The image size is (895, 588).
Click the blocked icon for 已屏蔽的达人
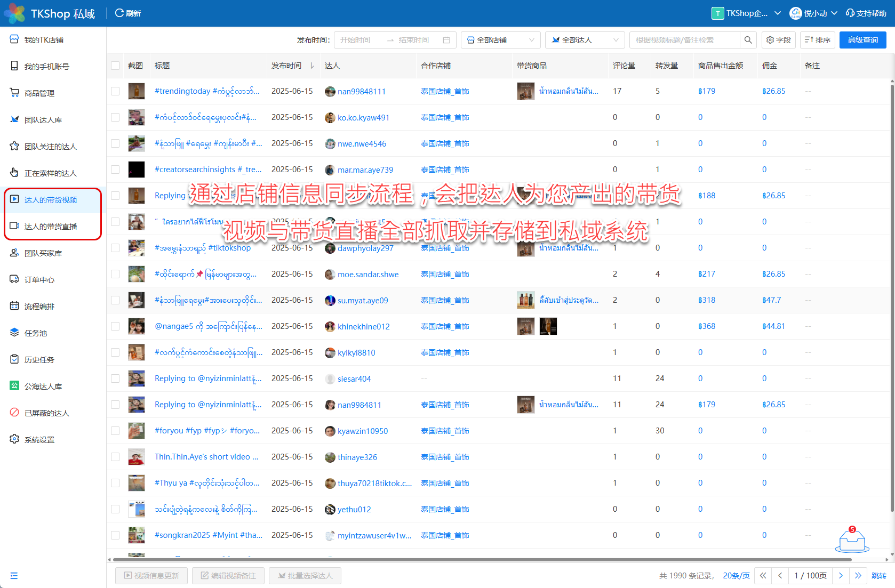14,413
